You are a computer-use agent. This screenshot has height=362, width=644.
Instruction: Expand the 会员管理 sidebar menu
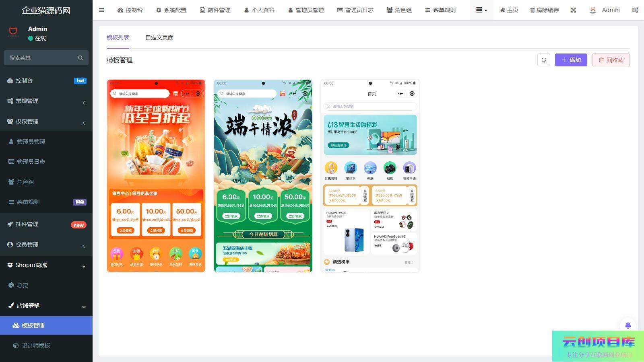click(46, 245)
